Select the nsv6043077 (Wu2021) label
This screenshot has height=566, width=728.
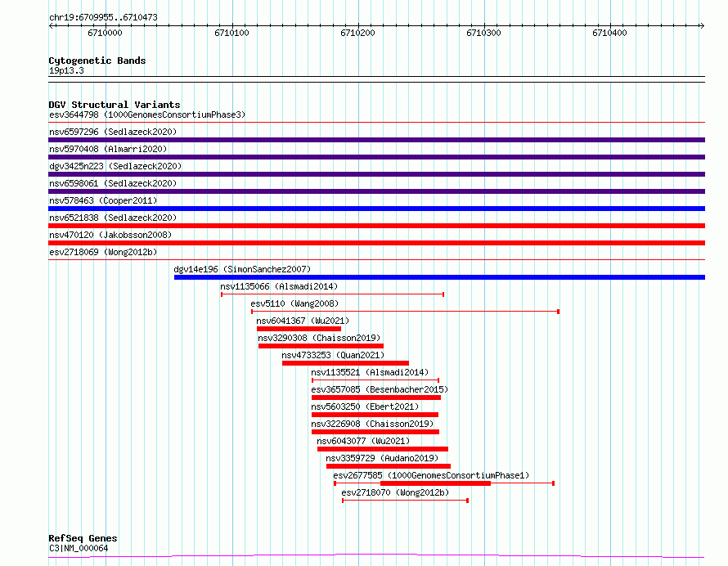pyautogui.click(x=363, y=441)
